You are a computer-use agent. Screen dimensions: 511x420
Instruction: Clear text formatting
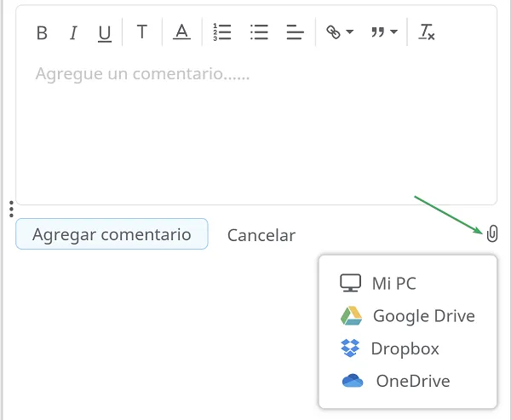(x=427, y=32)
